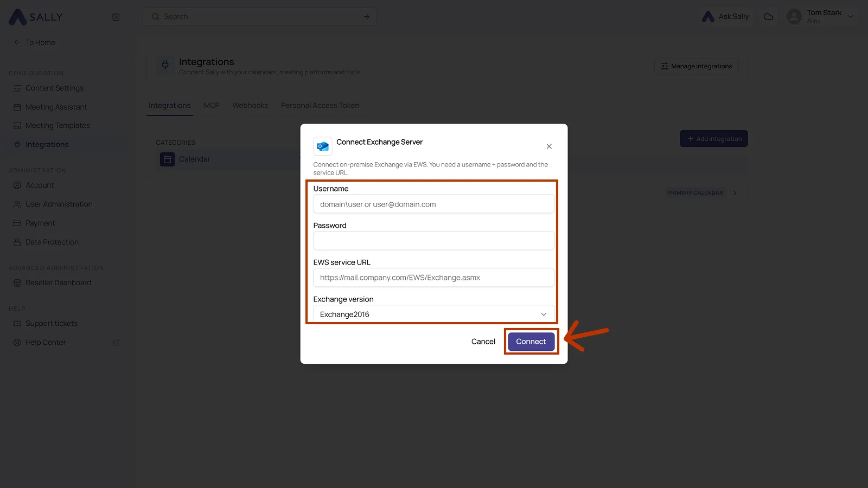This screenshot has height=488, width=868.
Task: Open Account settings
Action: tap(40, 185)
